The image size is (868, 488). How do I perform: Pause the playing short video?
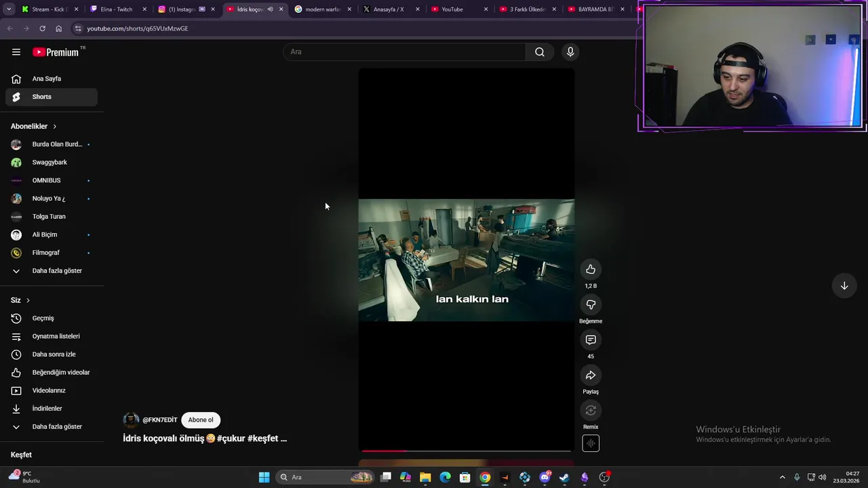467,260
